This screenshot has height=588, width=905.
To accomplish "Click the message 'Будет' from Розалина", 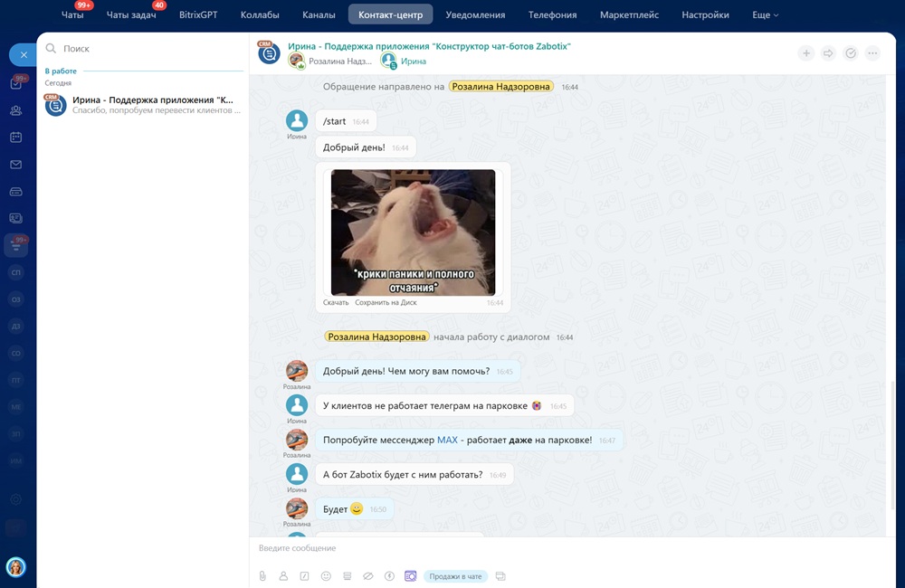I will click(x=355, y=509).
